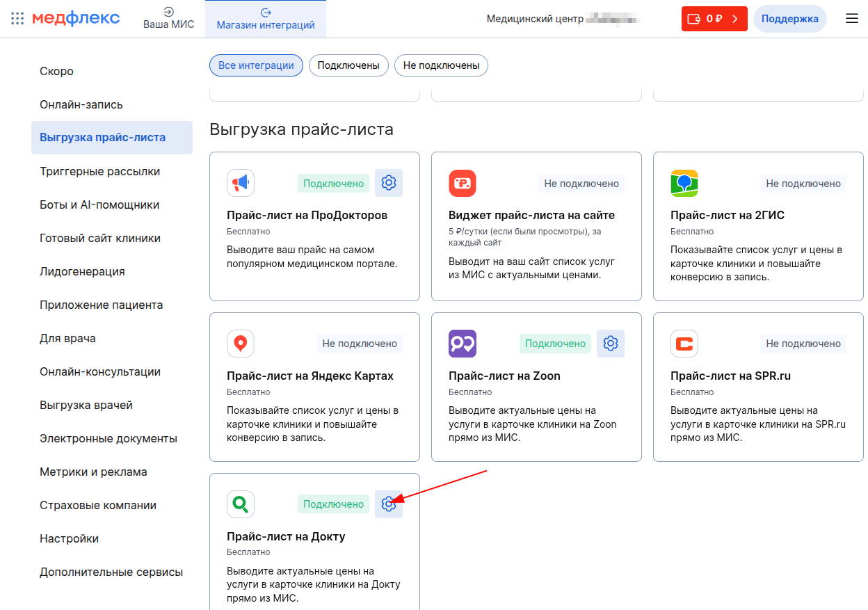Click the SPR.ru integration icon

684,344
